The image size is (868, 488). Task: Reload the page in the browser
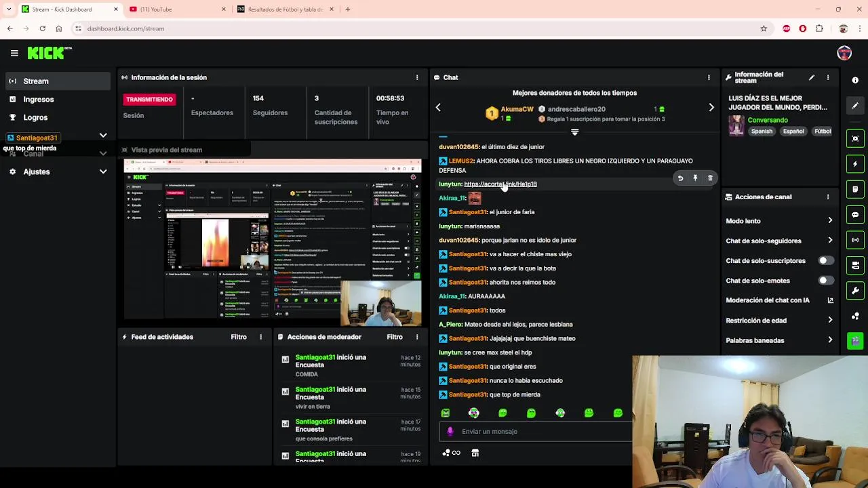click(42, 28)
